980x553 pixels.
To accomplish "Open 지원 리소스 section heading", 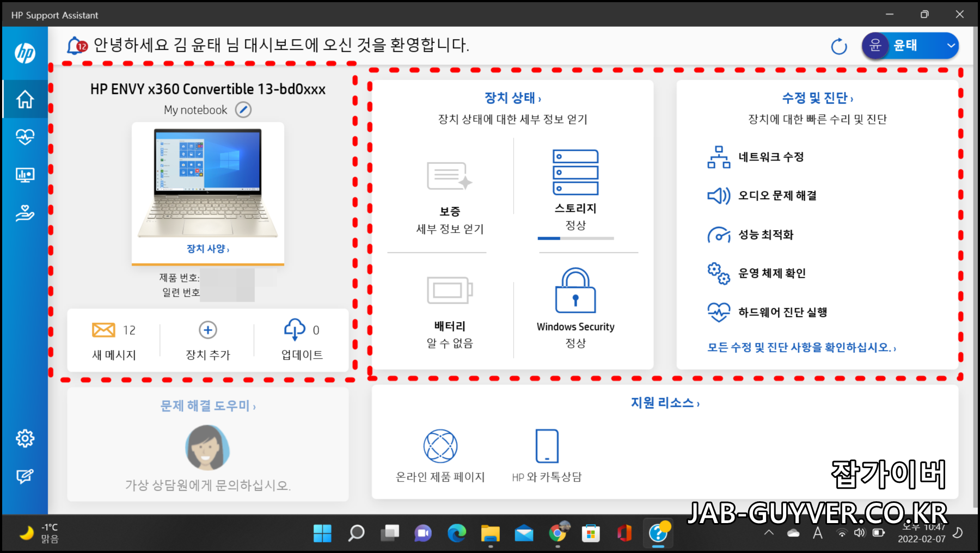I will [x=665, y=403].
